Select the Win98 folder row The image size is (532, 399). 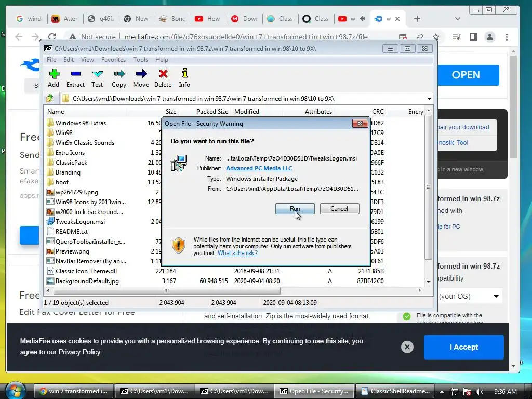click(64, 132)
